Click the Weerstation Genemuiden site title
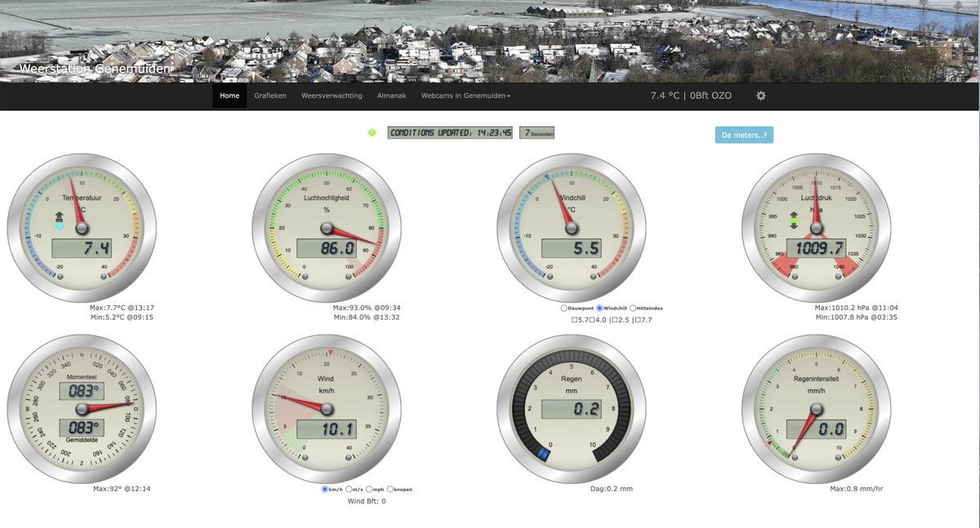980x528 pixels. [x=95, y=69]
